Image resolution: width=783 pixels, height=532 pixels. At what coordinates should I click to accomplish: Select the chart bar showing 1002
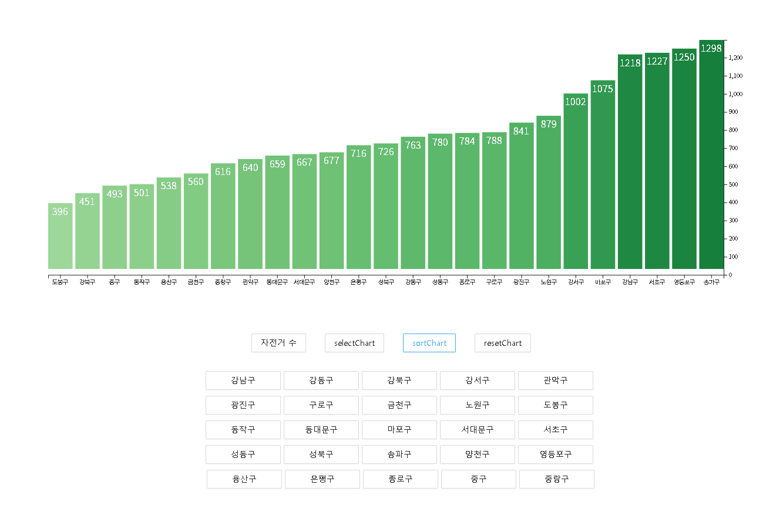click(575, 182)
